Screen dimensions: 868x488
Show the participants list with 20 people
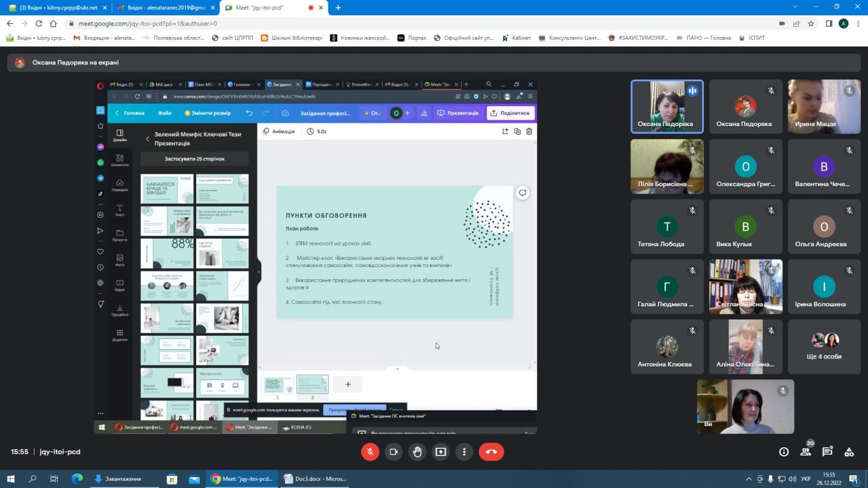[805, 452]
